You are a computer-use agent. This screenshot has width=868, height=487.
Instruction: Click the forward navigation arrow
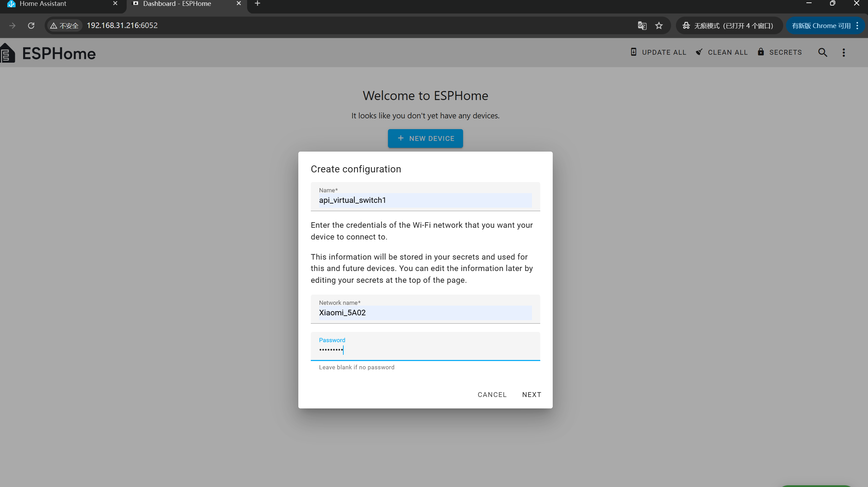coord(12,26)
